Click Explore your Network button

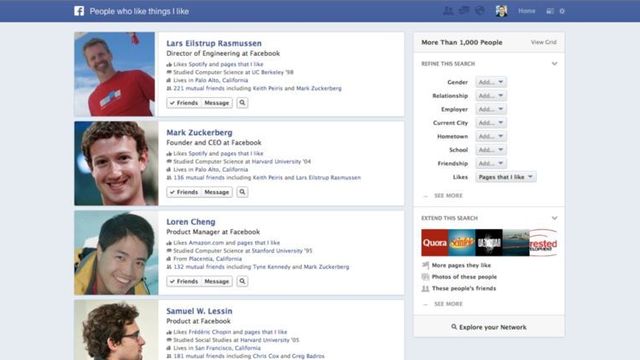pyautogui.click(x=489, y=327)
